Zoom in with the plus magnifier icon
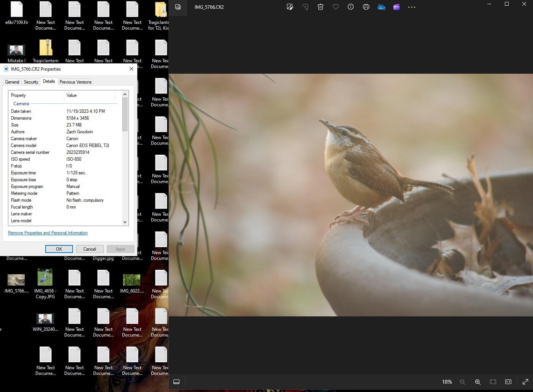Image resolution: width=533 pixels, height=392 pixels. [x=477, y=382]
